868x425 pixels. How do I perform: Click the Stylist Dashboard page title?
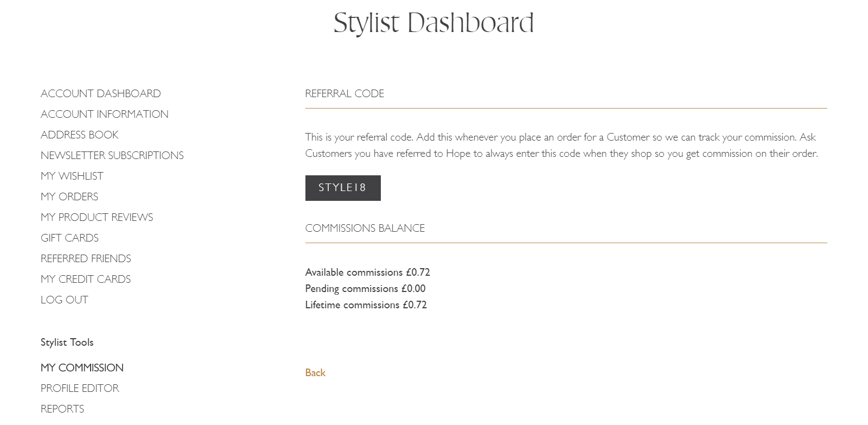[433, 23]
